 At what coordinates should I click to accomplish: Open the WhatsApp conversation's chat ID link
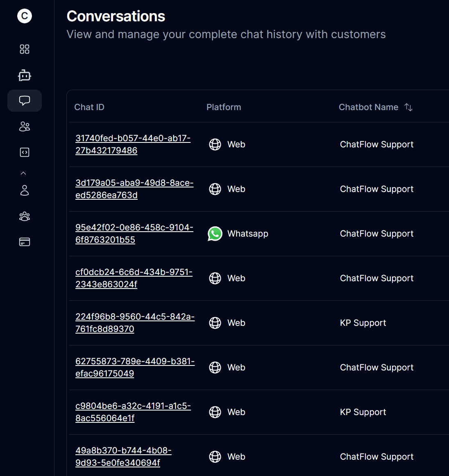point(134,233)
